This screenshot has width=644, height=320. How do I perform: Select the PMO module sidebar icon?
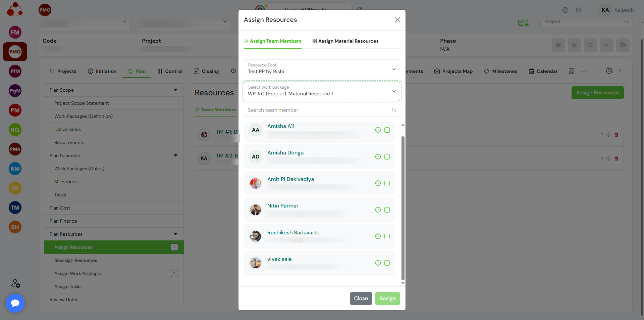click(x=15, y=52)
